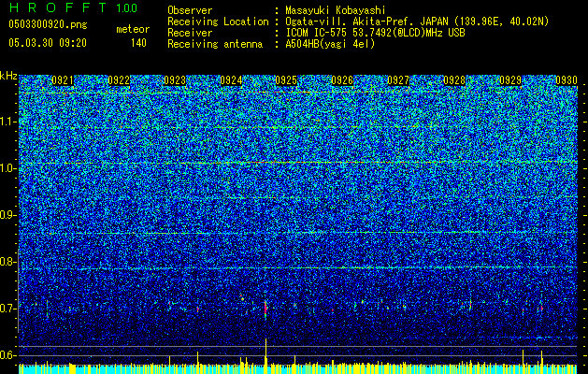The width and height of the screenshot is (588, 374).
Task: Click the 0927 time marker
Action: (398, 80)
